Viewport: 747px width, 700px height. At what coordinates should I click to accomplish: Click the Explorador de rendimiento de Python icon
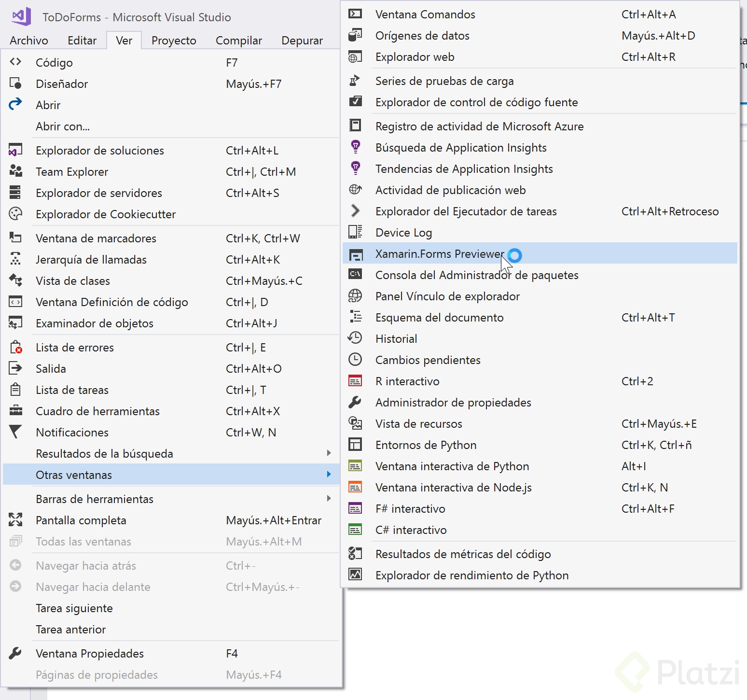(355, 574)
